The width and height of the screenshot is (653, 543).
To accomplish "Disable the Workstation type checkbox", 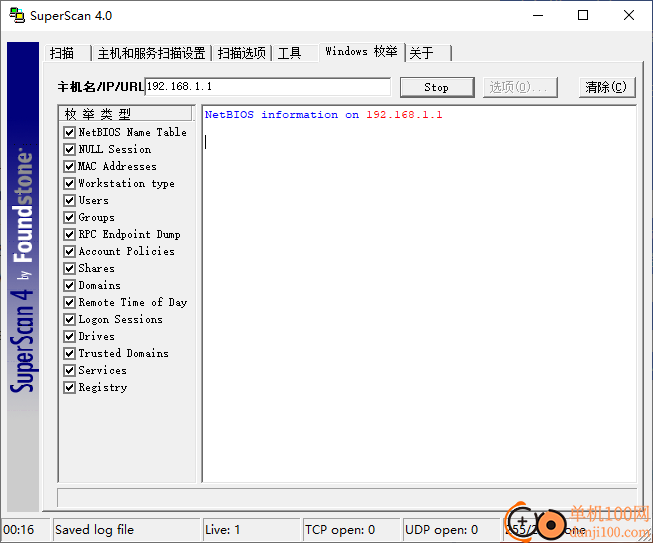I will click(x=70, y=184).
